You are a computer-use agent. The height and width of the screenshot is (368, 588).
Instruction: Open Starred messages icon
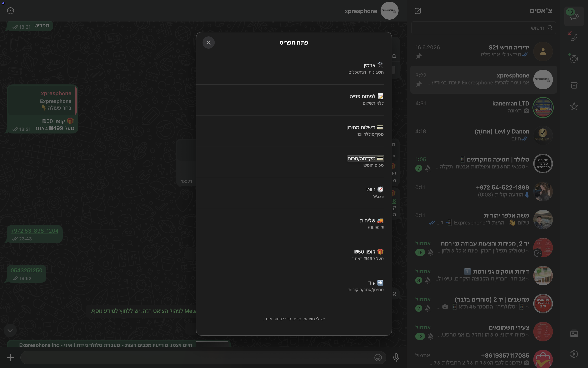point(574,106)
